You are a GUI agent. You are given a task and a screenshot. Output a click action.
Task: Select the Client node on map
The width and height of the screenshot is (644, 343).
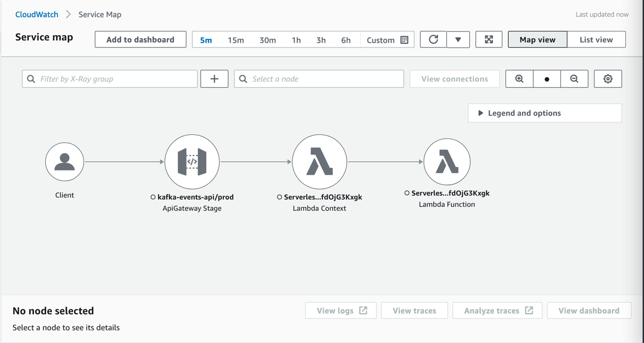[x=64, y=161]
